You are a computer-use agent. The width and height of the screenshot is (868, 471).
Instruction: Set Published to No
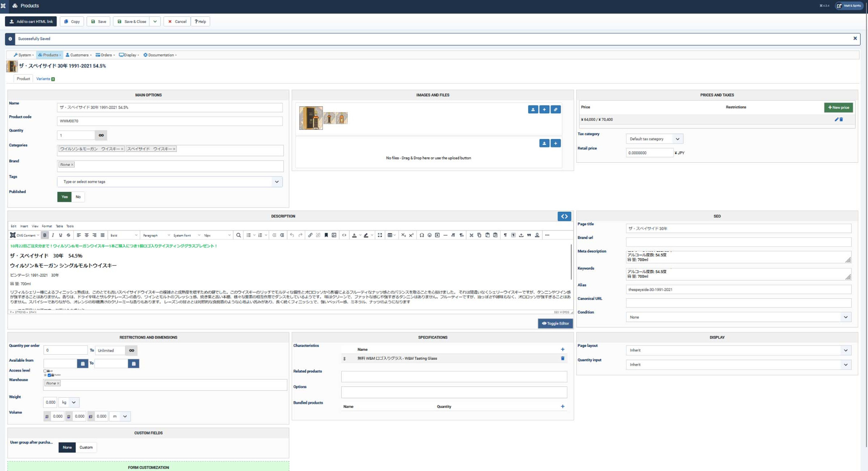click(78, 197)
